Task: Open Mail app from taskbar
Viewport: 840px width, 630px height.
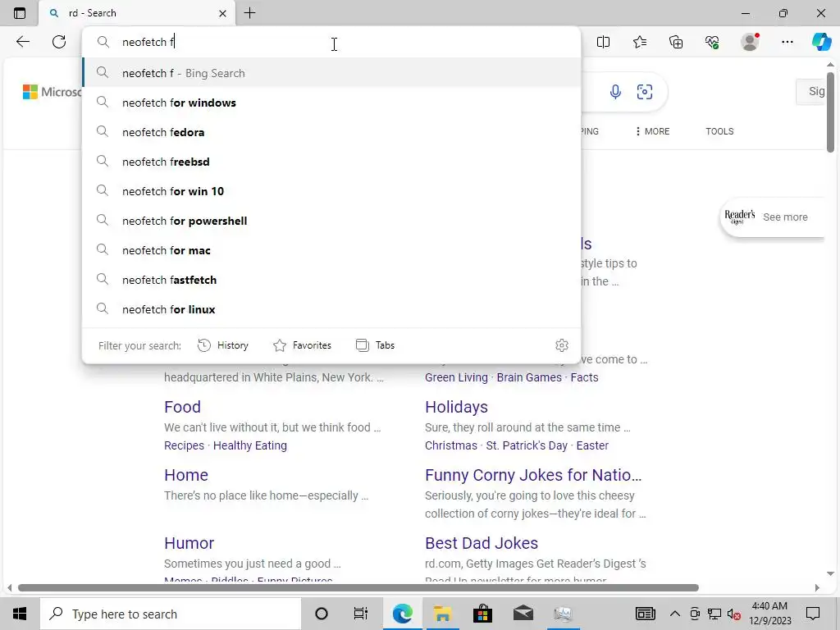Action: coord(523,614)
